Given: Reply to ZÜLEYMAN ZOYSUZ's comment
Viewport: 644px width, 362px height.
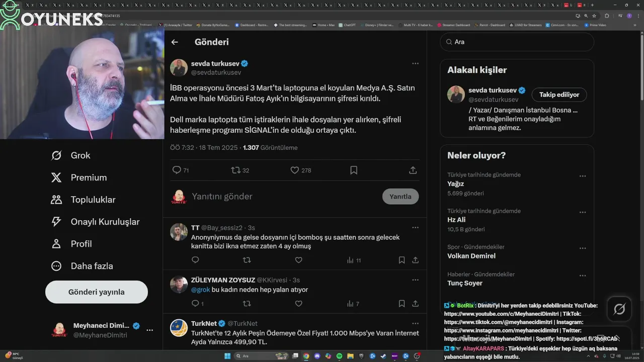Looking at the screenshot, I should (195, 304).
